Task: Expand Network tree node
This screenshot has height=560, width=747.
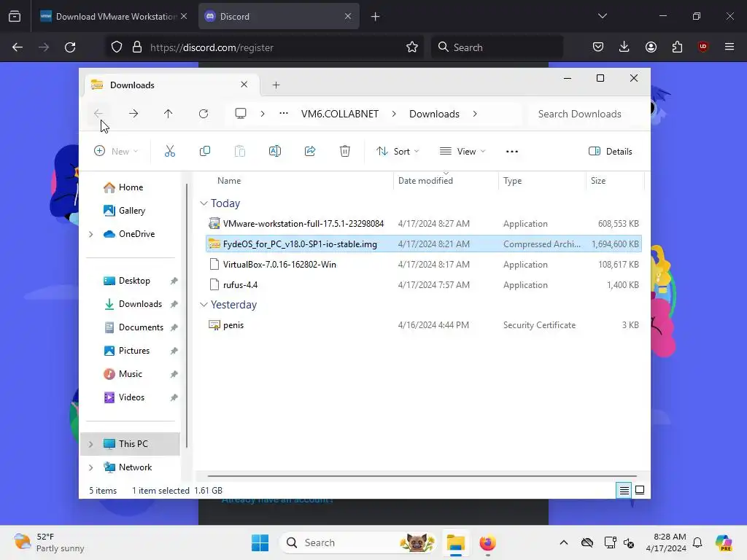Action: pos(91,467)
